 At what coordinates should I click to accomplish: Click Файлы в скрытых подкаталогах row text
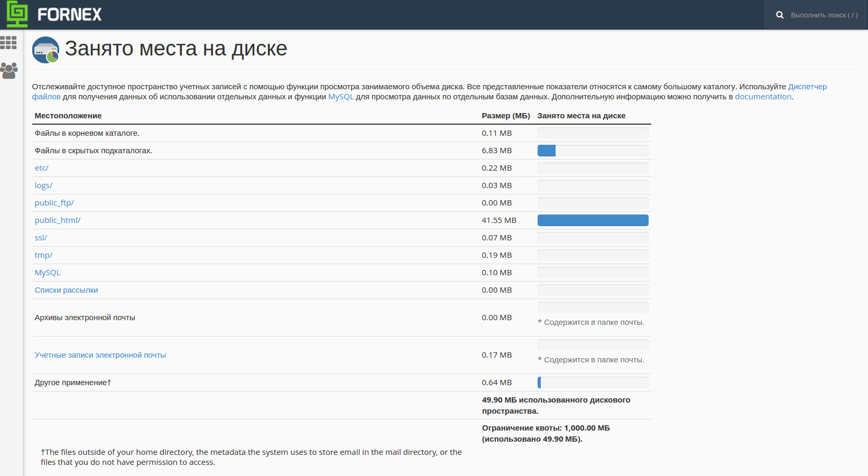pos(94,151)
